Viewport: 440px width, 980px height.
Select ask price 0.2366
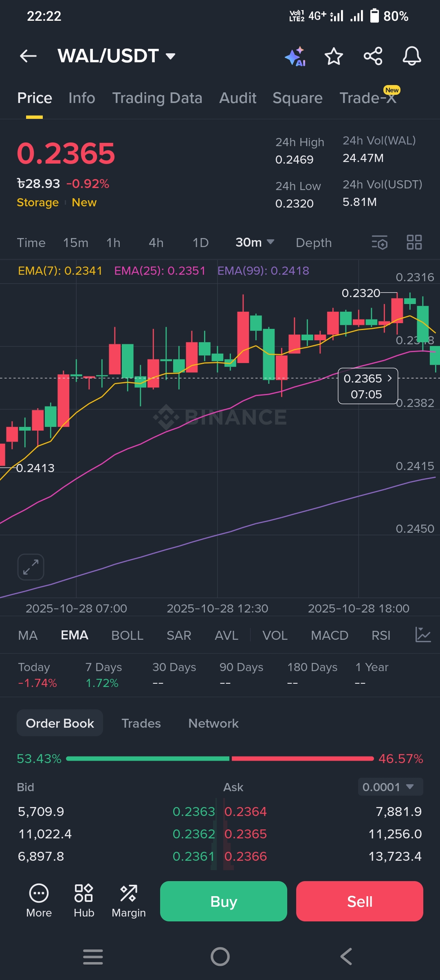[x=246, y=856]
